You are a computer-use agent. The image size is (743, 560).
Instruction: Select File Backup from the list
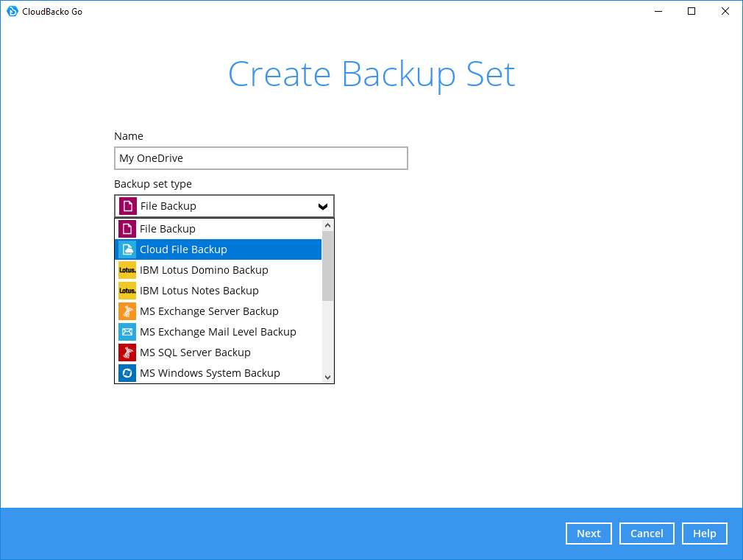coord(218,229)
